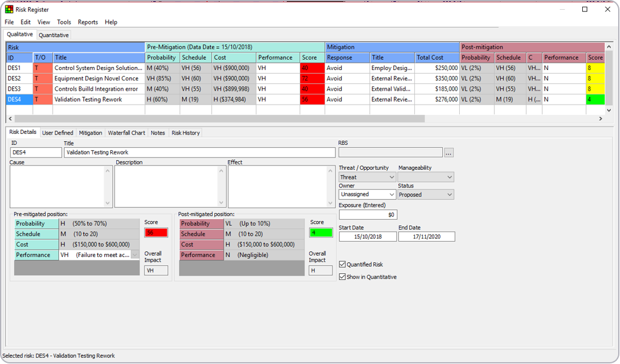Image resolution: width=620 pixels, height=364 pixels.
Task: Click the pre-mitigated Probability H row
Action: click(77, 223)
